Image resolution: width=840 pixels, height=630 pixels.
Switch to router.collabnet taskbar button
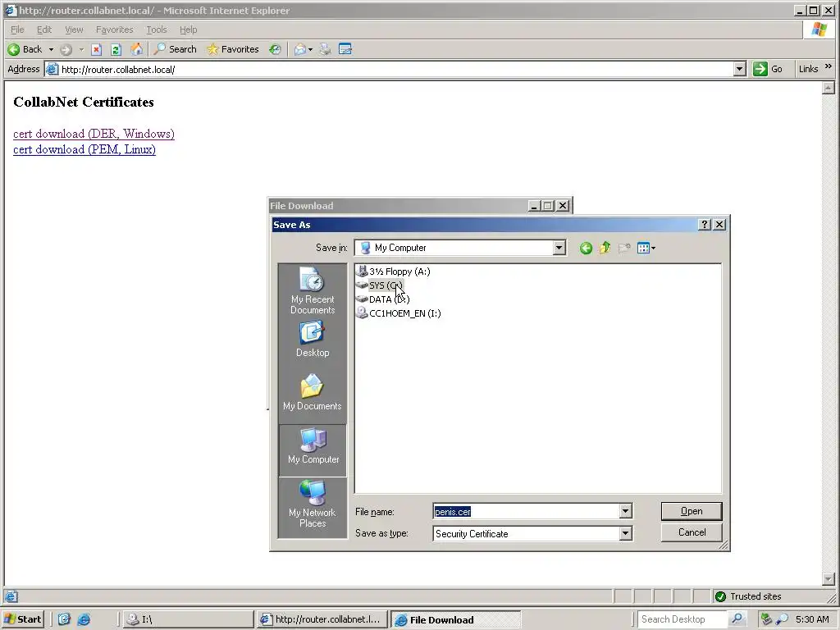pos(322,619)
